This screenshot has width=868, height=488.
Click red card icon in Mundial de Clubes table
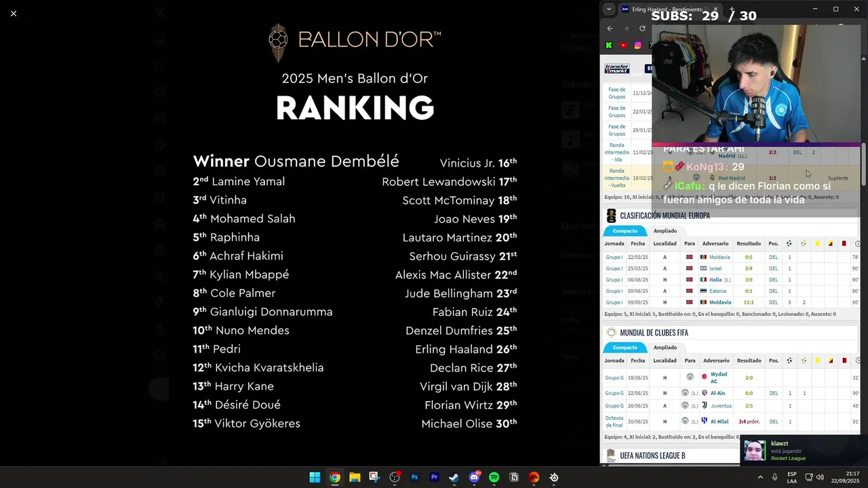(844, 361)
